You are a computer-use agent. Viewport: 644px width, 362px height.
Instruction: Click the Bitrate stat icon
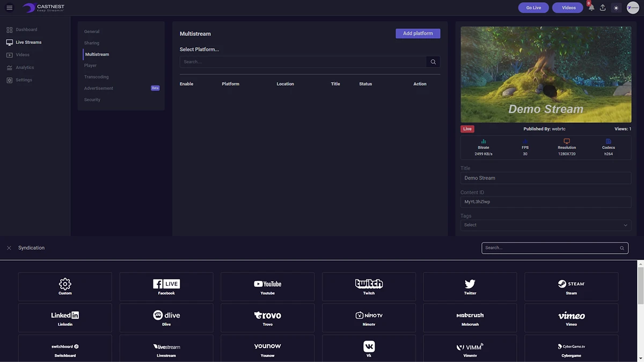click(484, 142)
